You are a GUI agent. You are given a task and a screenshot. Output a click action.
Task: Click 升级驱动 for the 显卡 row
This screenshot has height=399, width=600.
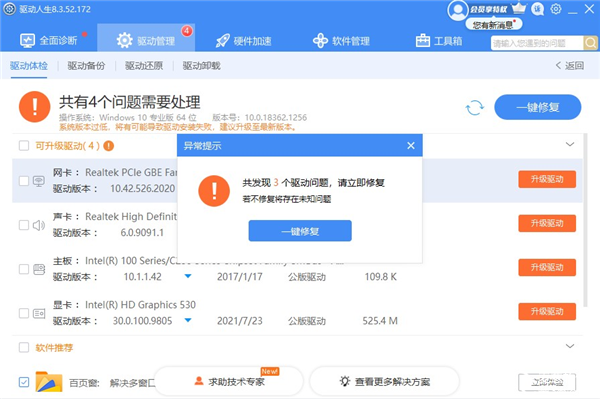click(547, 311)
